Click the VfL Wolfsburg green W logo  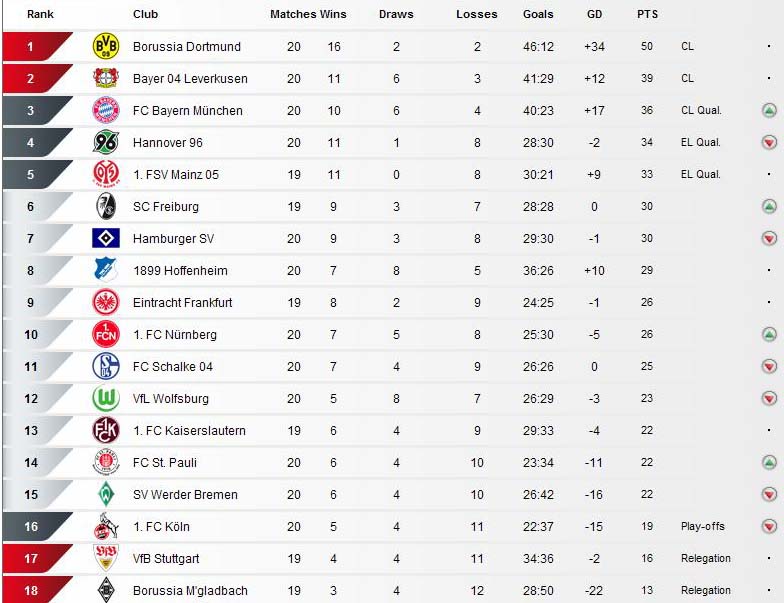click(x=106, y=398)
